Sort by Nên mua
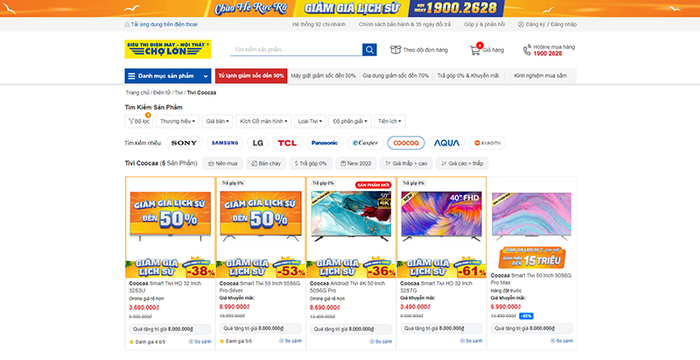700x360 pixels. coord(223,163)
